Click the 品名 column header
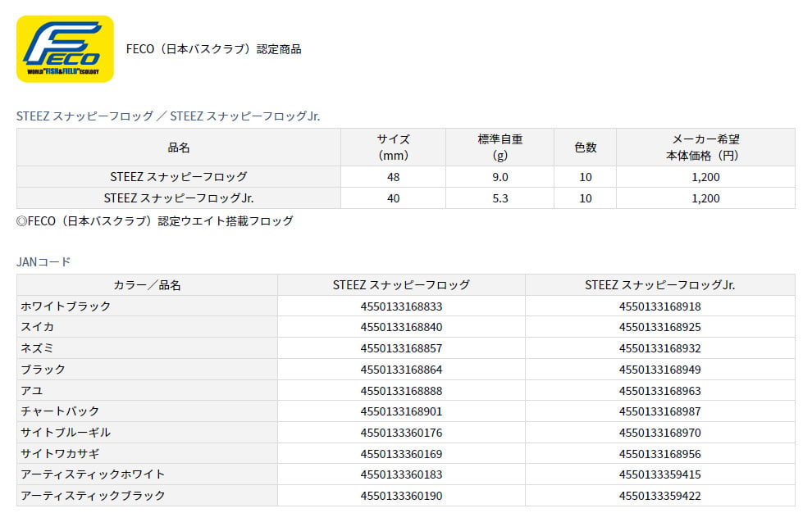Image resolution: width=812 pixels, height=522 pixels. pyautogui.click(x=179, y=148)
